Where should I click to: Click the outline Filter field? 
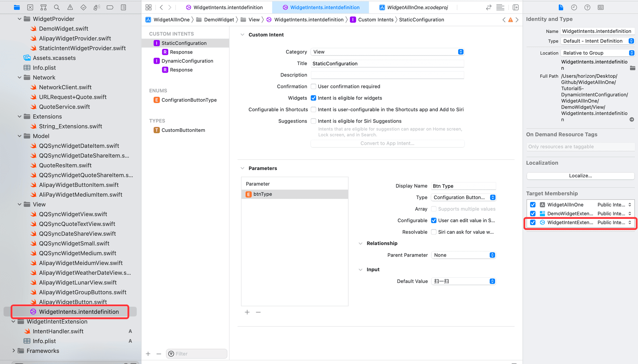click(196, 354)
